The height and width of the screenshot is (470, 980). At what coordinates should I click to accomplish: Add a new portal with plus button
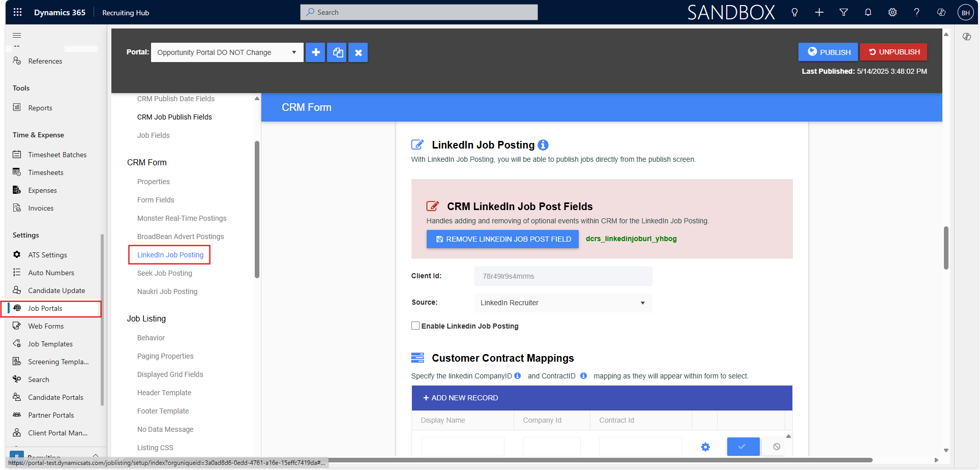[315, 52]
